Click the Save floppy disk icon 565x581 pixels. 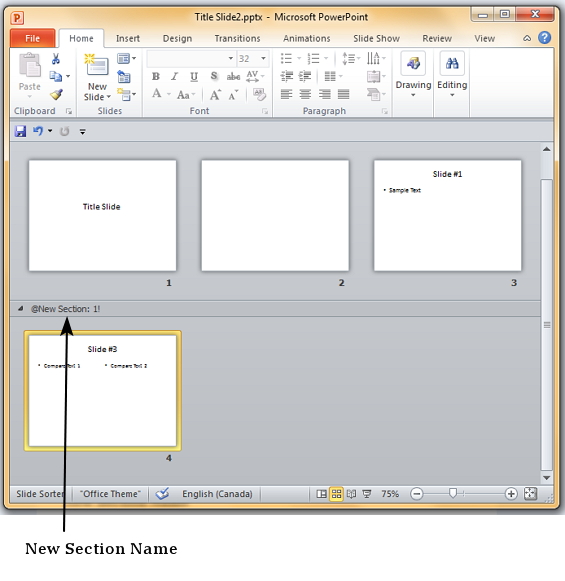click(x=20, y=131)
